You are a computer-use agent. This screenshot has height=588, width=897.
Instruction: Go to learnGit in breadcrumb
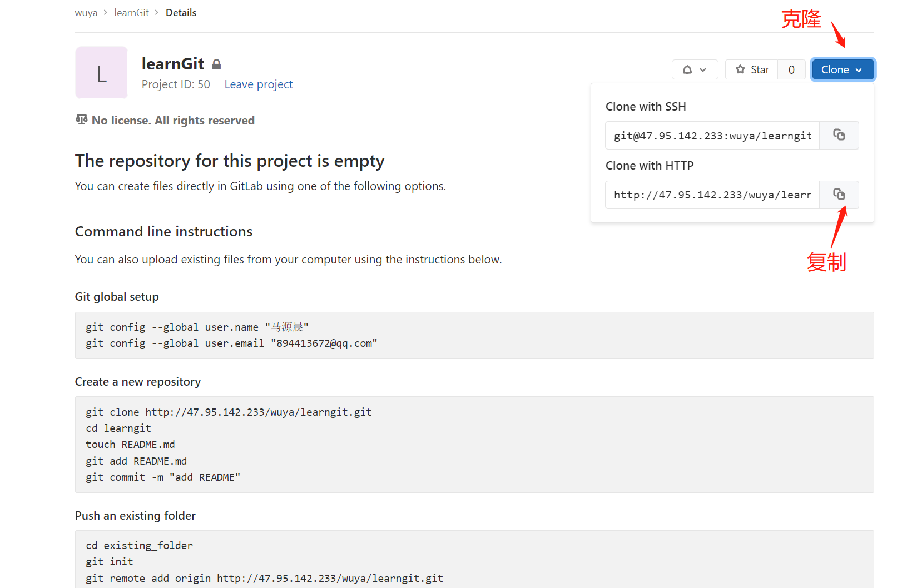[x=132, y=13]
